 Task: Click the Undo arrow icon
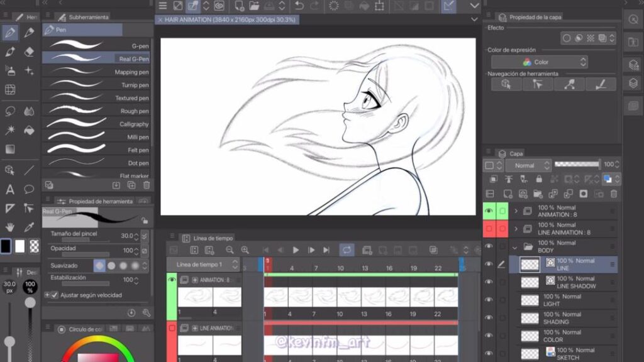click(299, 6)
